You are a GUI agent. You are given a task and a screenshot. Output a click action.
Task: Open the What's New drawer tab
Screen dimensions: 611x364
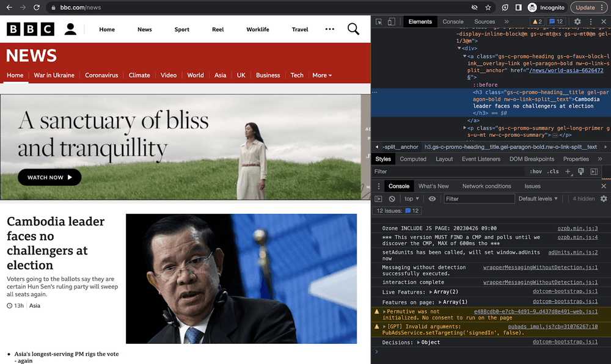click(434, 186)
